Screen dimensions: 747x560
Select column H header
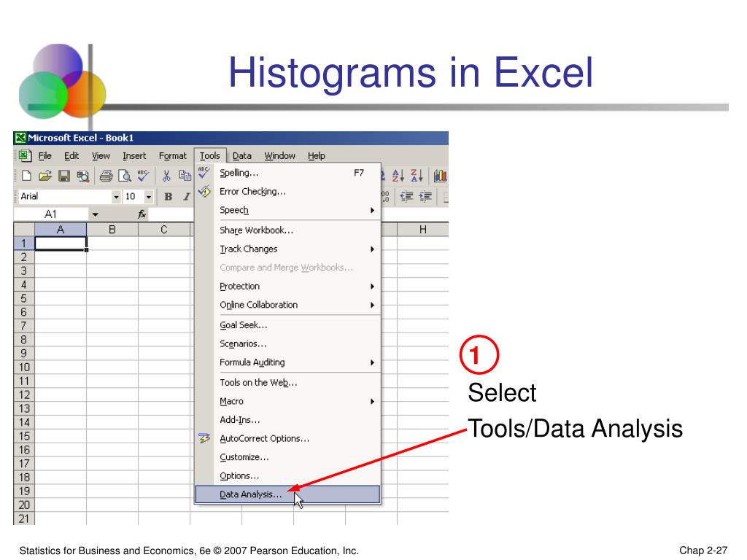(x=422, y=230)
